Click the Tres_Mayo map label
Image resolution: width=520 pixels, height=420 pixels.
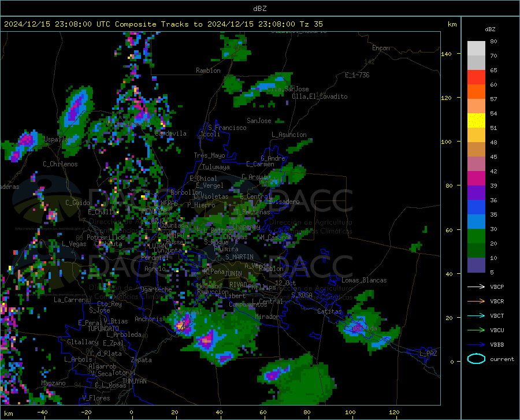pos(209,155)
